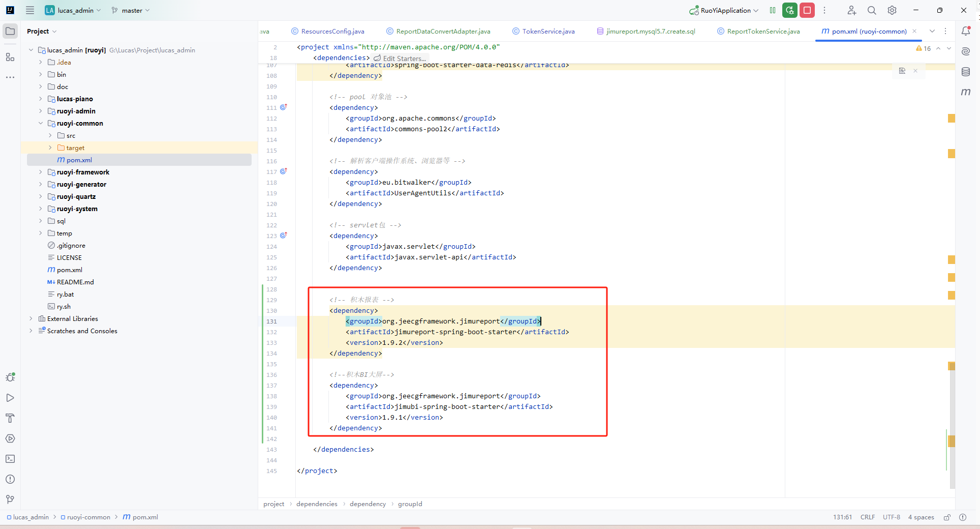
Task: Click the Rerun RuoYiApplication button
Action: point(790,10)
